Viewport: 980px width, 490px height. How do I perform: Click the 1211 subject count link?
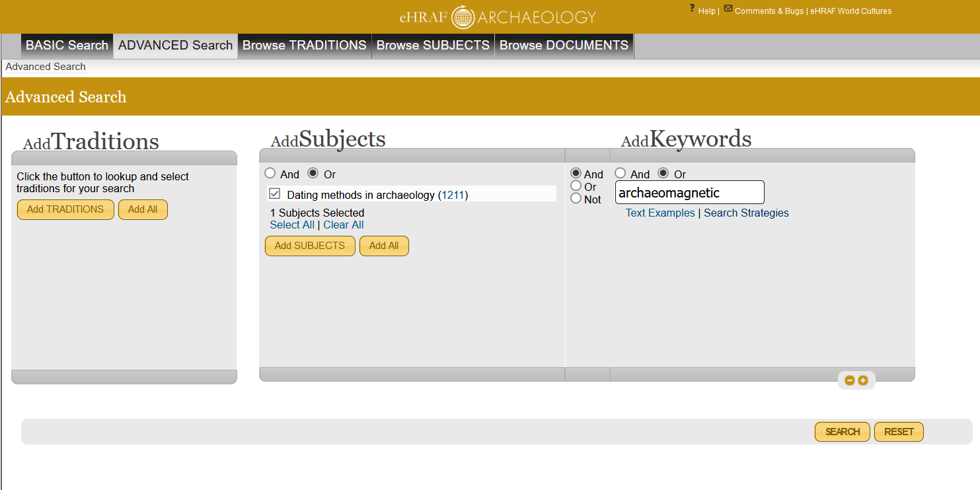[x=453, y=195]
